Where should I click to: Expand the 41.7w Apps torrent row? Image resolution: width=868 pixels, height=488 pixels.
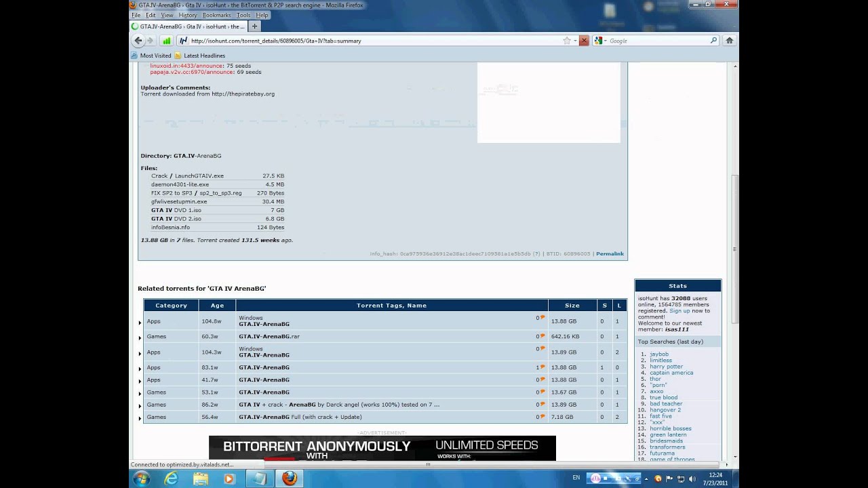[x=140, y=380]
